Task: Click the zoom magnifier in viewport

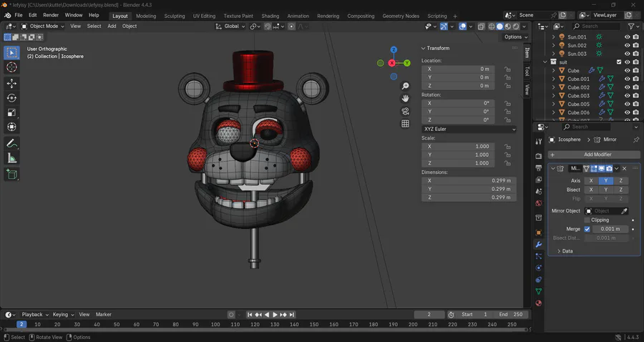Action: tap(406, 86)
